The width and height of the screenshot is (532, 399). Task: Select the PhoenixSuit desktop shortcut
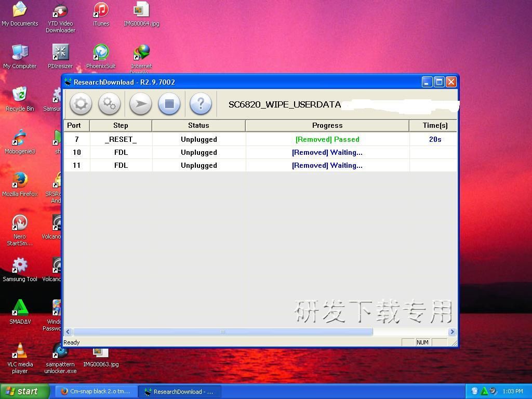101,54
